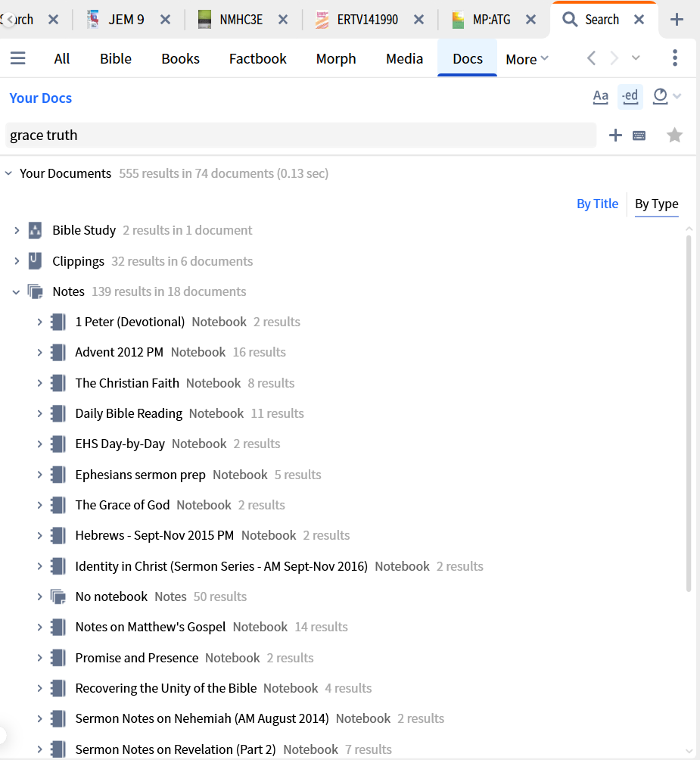Click the Your Docs link
The image size is (700, 760).
[41, 98]
